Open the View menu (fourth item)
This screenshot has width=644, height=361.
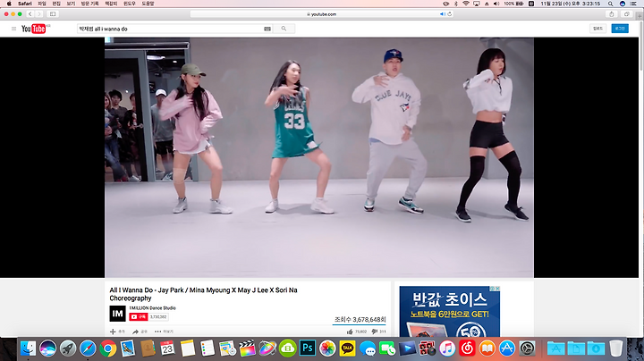pyautogui.click(x=71, y=4)
